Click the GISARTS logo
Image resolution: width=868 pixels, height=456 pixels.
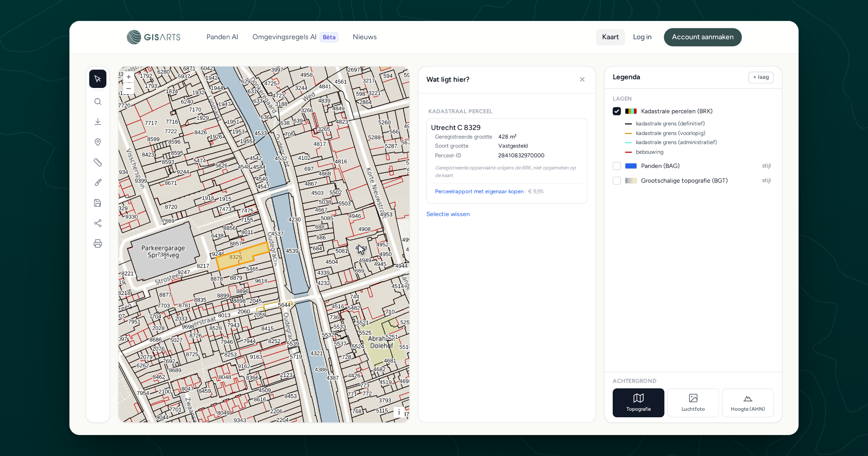click(x=153, y=37)
